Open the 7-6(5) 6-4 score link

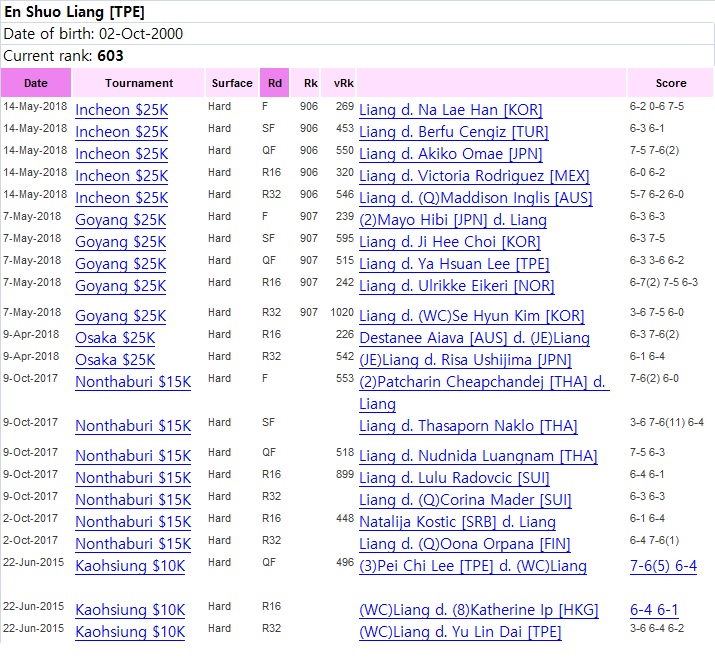point(663,566)
